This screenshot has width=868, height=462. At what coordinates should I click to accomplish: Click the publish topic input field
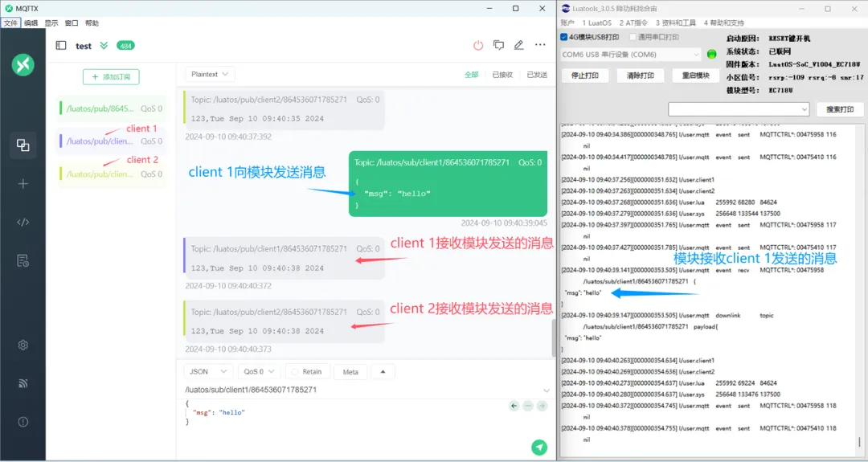[360, 390]
